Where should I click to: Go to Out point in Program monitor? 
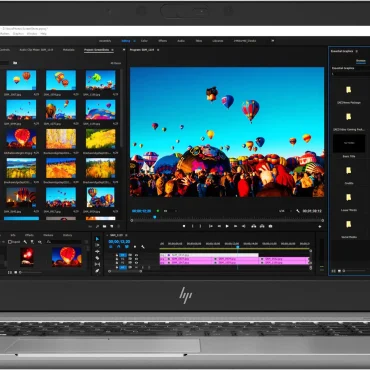point(244,226)
